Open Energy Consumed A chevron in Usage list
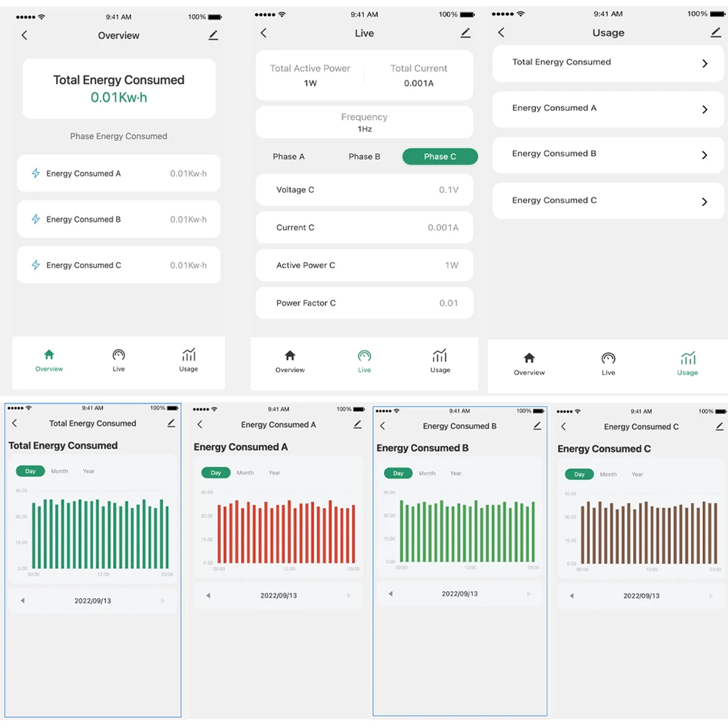728x728 pixels. pyautogui.click(x=705, y=110)
